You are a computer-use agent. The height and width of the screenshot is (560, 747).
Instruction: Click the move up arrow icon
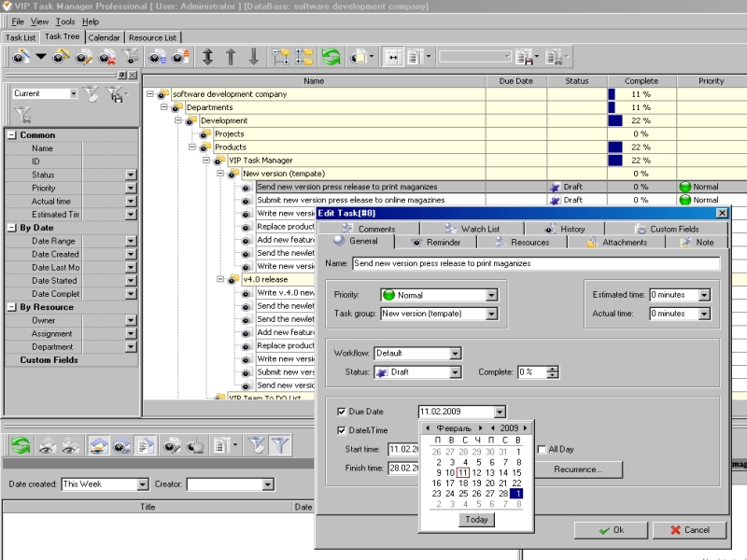pyautogui.click(x=231, y=57)
